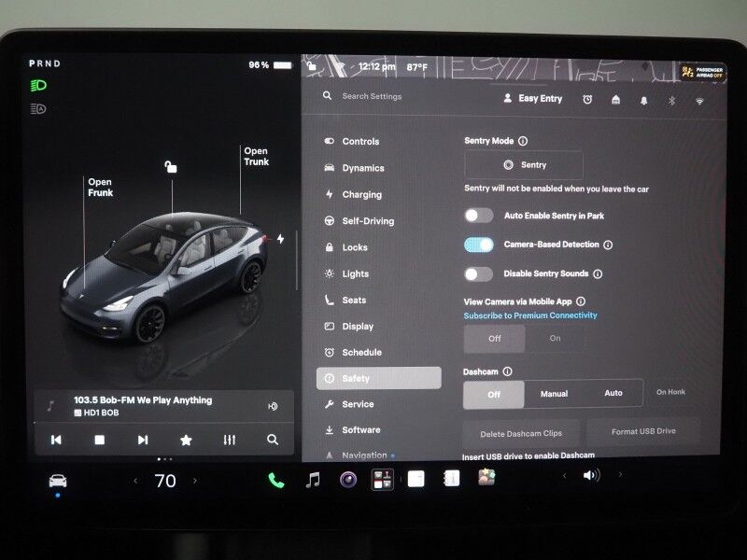747x560 pixels.
Task: Set View Camera via Mobile App Off
Action: 495,339
